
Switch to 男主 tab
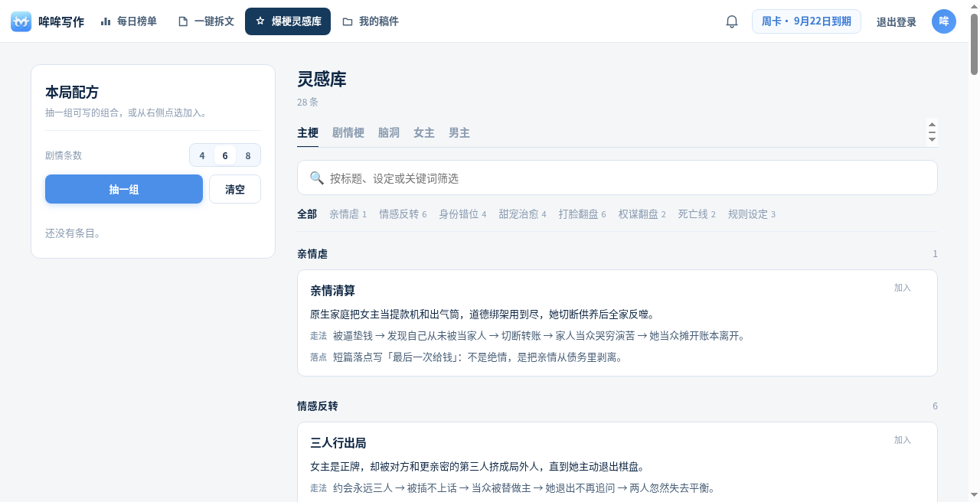click(459, 132)
